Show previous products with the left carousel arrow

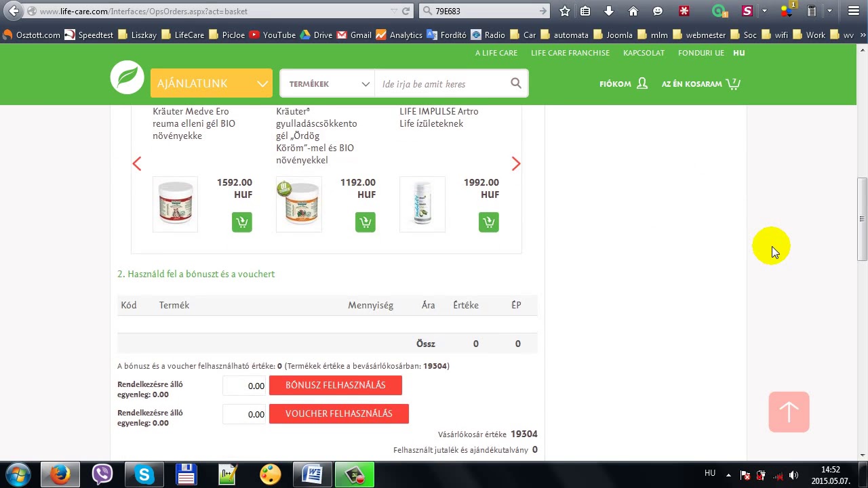click(x=137, y=163)
